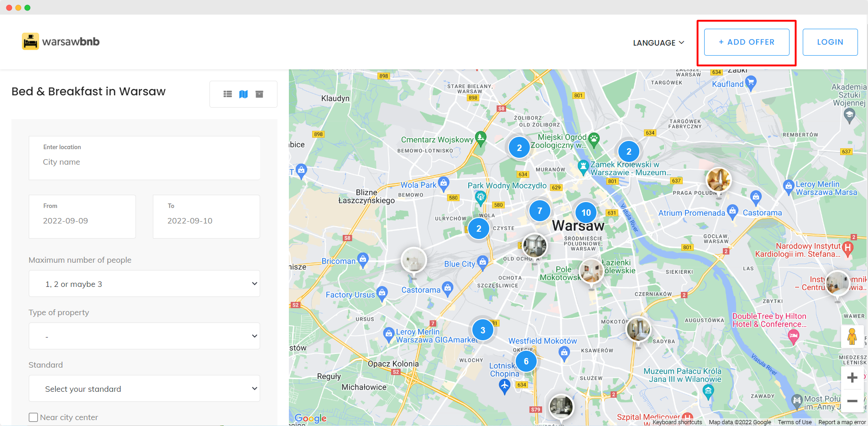Open the cluster marker numbered 3
The width and height of the screenshot is (868, 426).
[x=483, y=330]
